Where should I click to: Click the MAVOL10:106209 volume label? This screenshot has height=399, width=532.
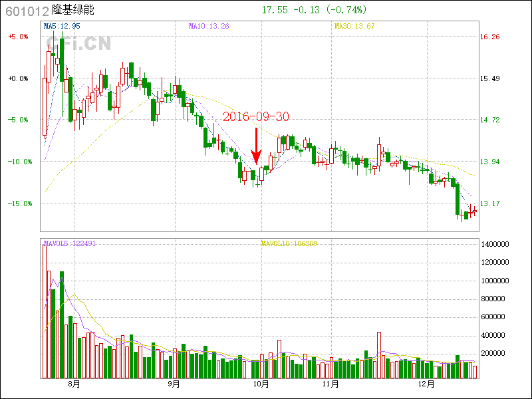click(x=289, y=243)
